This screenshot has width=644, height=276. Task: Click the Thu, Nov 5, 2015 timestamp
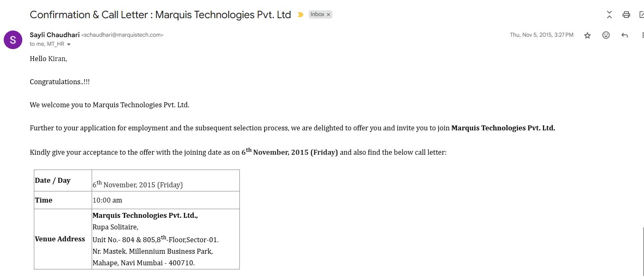(x=541, y=35)
